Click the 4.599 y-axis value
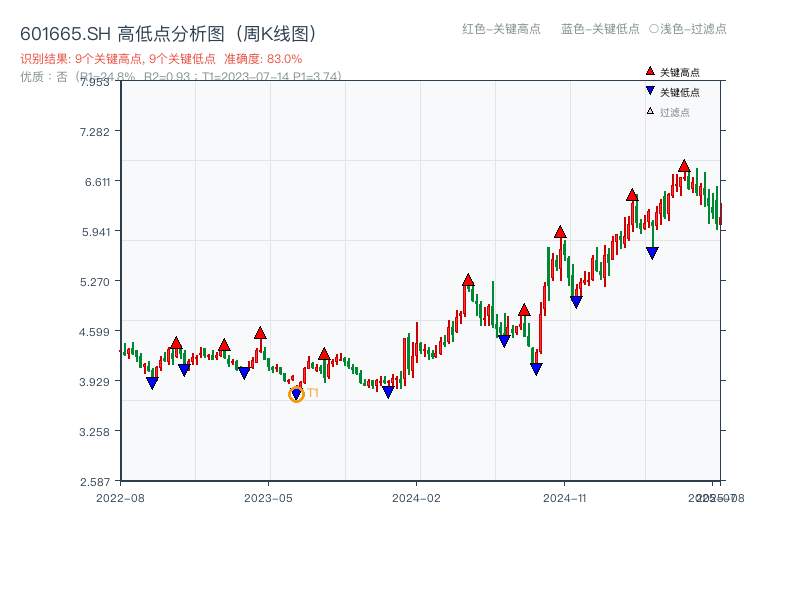 pos(94,332)
